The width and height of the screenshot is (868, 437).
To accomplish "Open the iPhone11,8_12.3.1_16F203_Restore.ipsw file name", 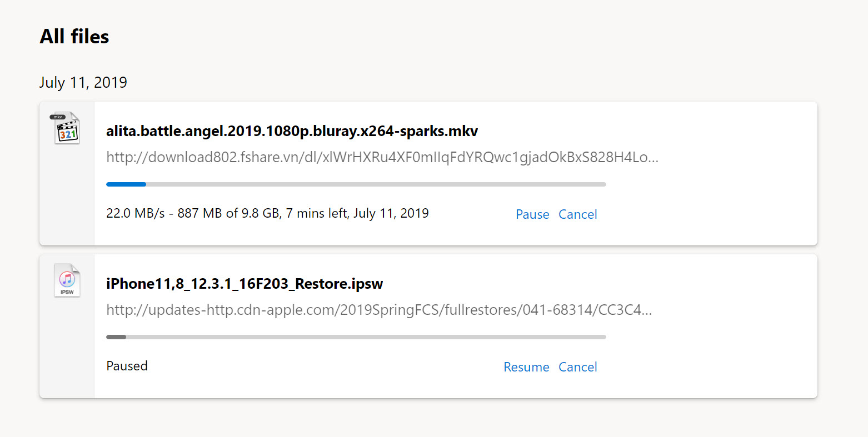I will [245, 284].
